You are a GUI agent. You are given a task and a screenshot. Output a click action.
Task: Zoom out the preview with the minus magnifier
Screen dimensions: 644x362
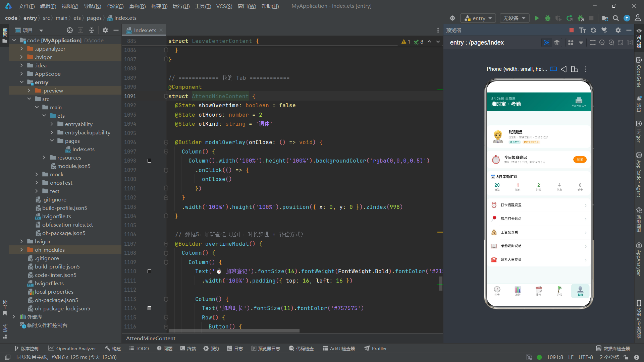coord(602,43)
